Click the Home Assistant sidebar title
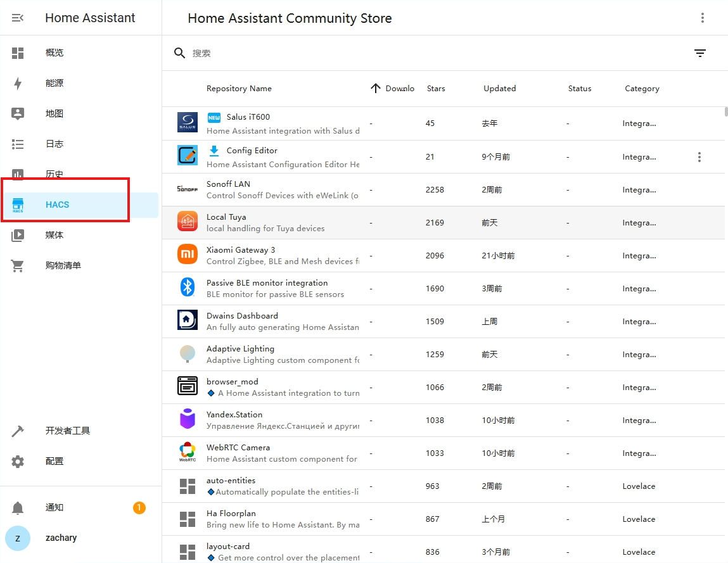 [90, 18]
